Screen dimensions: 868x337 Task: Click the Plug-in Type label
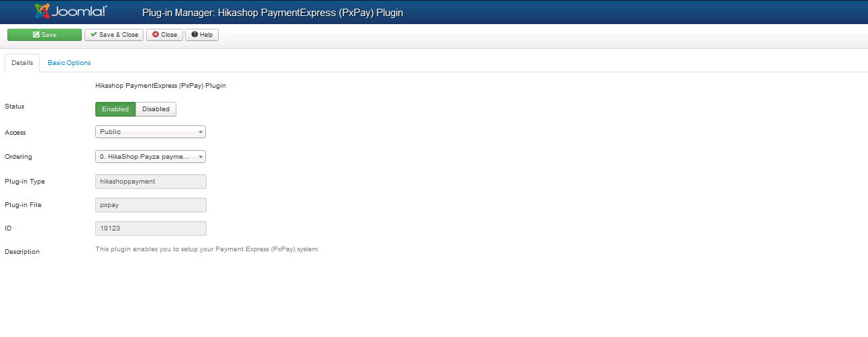(x=25, y=182)
